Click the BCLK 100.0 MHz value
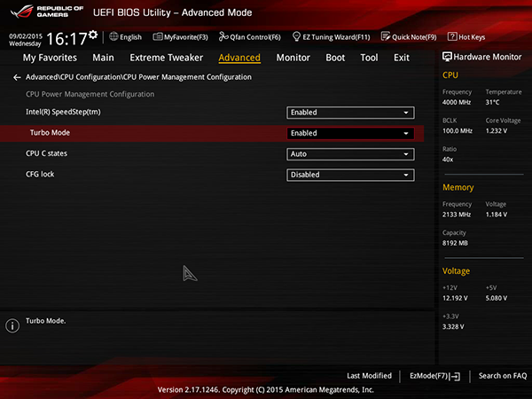The image size is (532, 399). [458, 130]
